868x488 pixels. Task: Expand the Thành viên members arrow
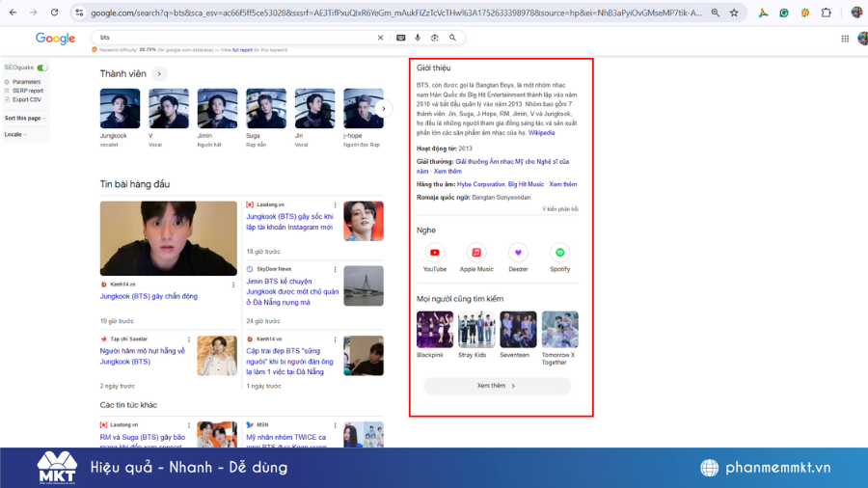click(159, 73)
